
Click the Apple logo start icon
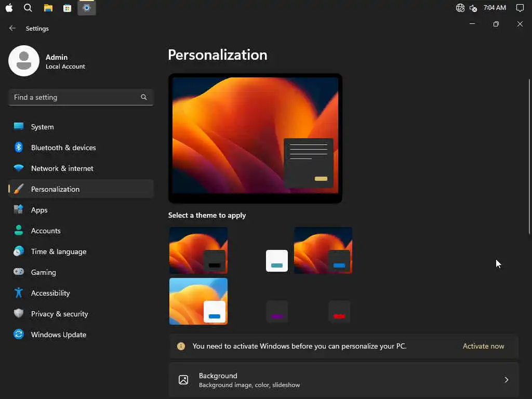click(9, 8)
